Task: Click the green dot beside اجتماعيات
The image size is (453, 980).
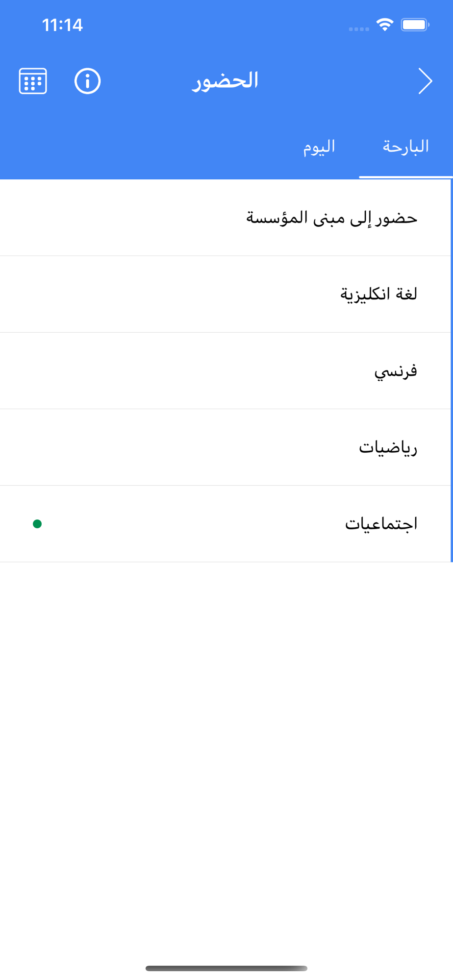Action: point(37,524)
